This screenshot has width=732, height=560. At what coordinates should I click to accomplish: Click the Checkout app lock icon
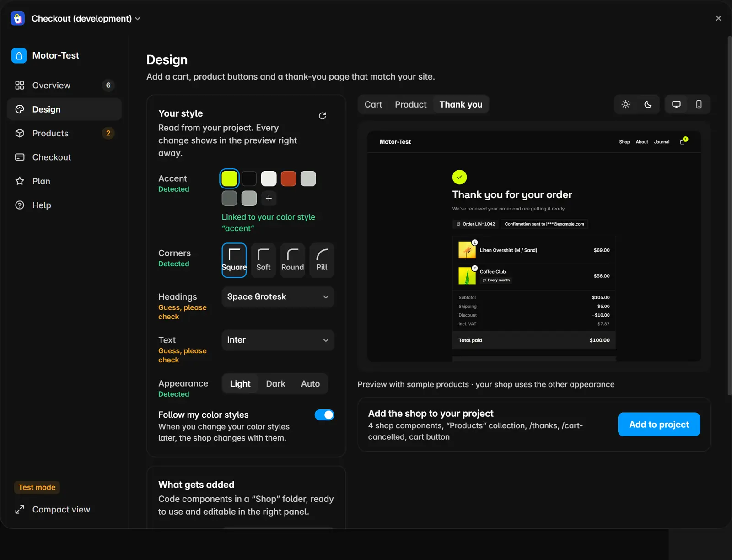[x=17, y=18]
